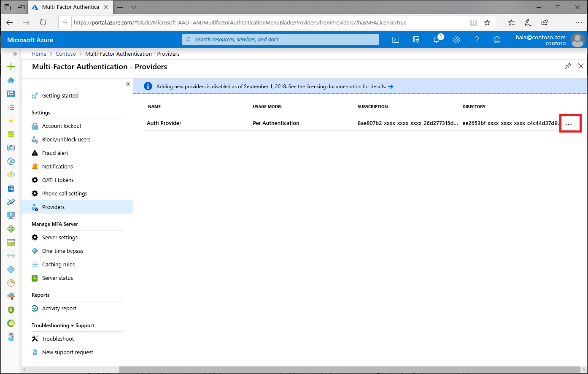Go to Home breadcrumb link
588x374 pixels.
[x=39, y=54]
